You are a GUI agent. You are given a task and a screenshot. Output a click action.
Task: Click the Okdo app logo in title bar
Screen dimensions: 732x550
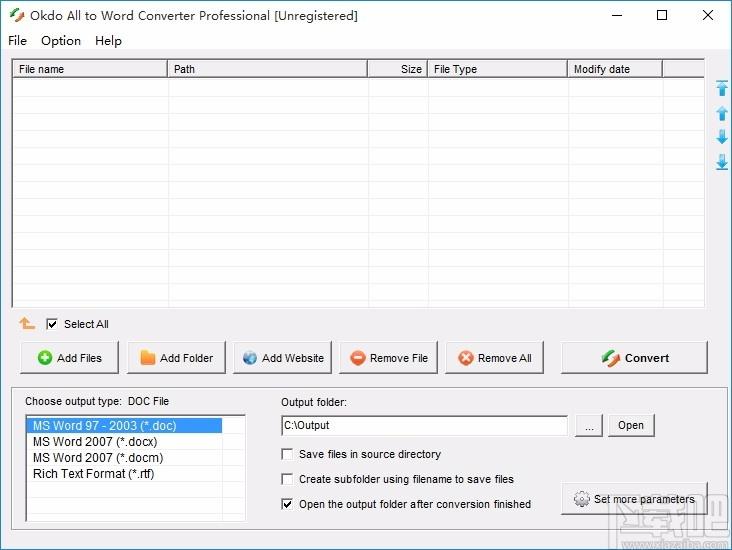click(17, 15)
